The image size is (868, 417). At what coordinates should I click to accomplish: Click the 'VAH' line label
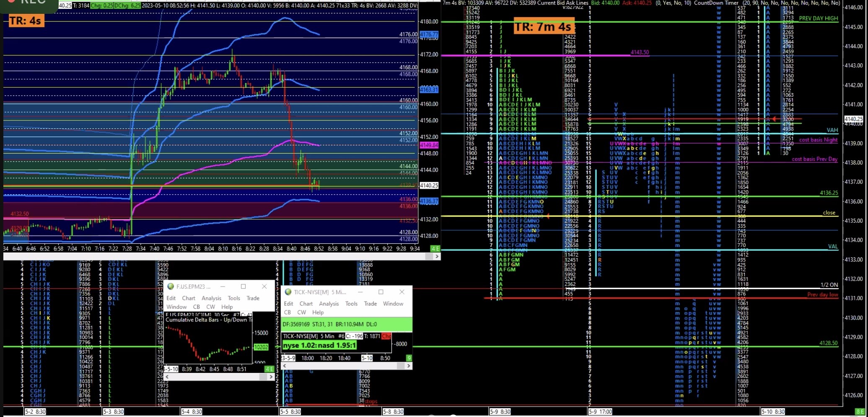click(x=832, y=130)
